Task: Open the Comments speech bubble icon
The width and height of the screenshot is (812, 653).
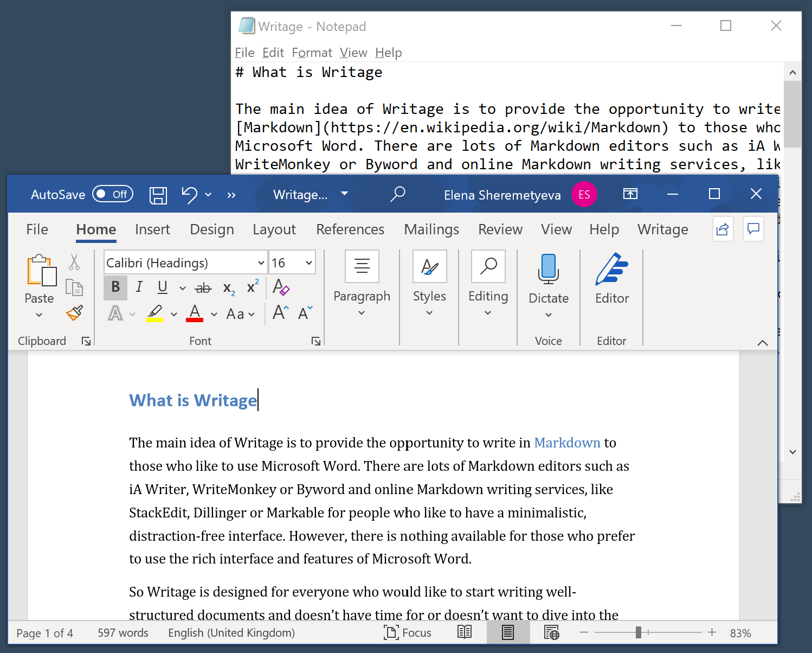Action: point(753,229)
